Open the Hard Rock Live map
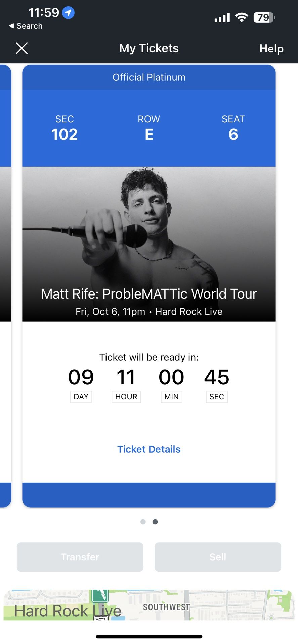The image size is (298, 644). pyautogui.click(x=149, y=605)
